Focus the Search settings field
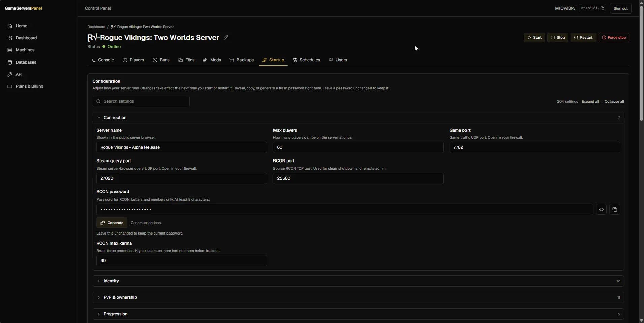The height and width of the screenshot is (323, 644). point(141,101)
